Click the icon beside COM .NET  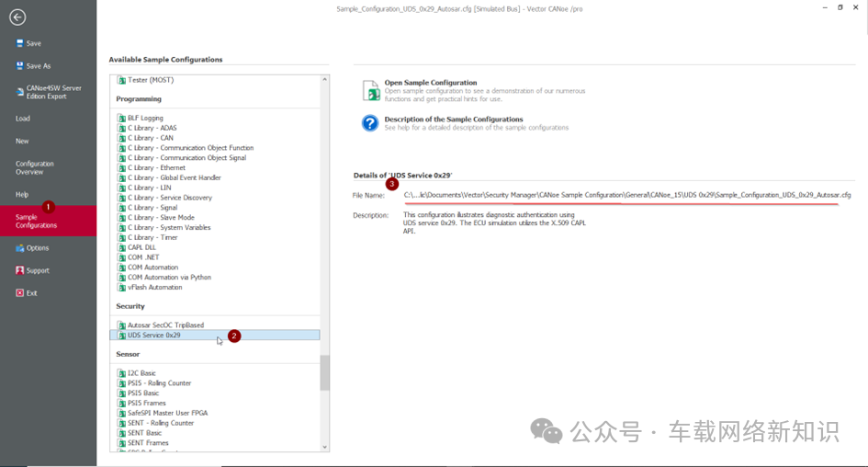(122, 257)
